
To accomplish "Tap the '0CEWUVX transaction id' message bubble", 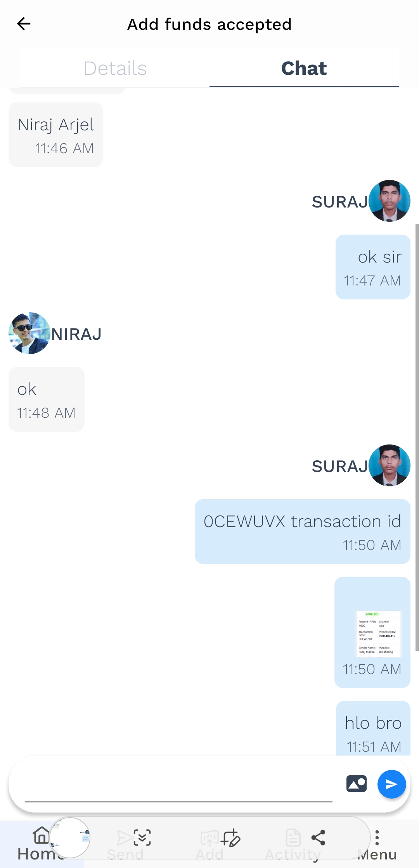I will pos(303,531).
